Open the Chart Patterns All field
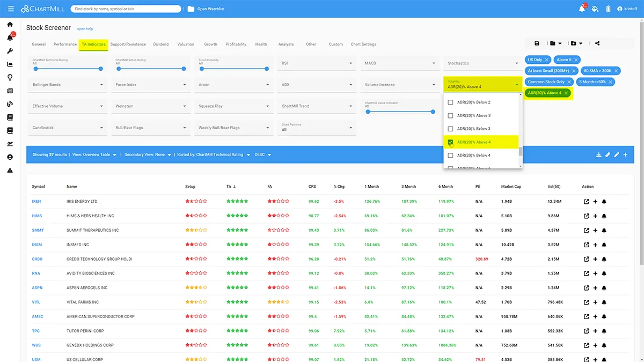 pyautogui.click(x=317, y=128)
